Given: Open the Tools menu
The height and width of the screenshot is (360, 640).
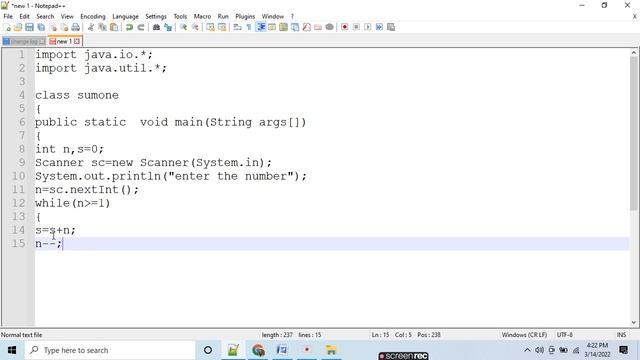Looking at the screenshot, I should coord(180,16).
